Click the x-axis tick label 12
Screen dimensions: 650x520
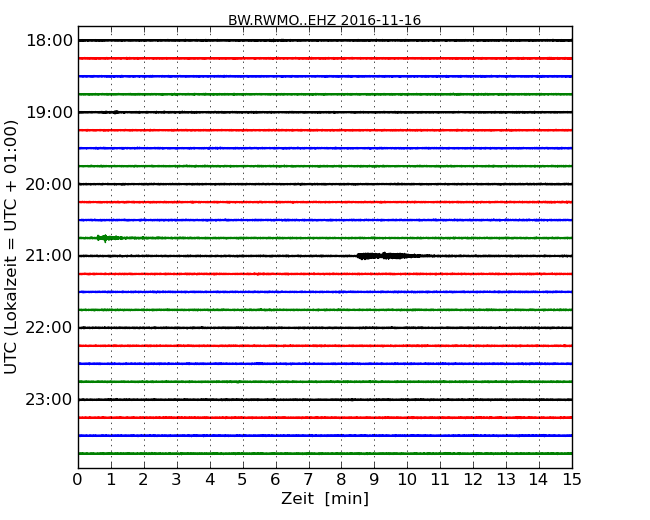[473, 480]
